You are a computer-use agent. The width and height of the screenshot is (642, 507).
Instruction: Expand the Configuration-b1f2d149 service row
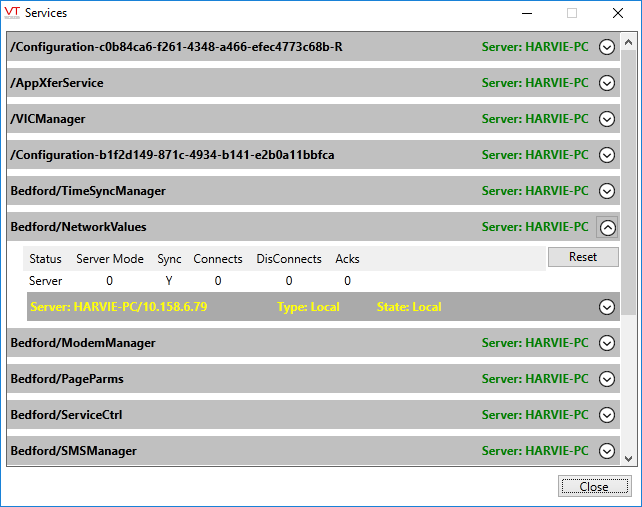[606, 155]
